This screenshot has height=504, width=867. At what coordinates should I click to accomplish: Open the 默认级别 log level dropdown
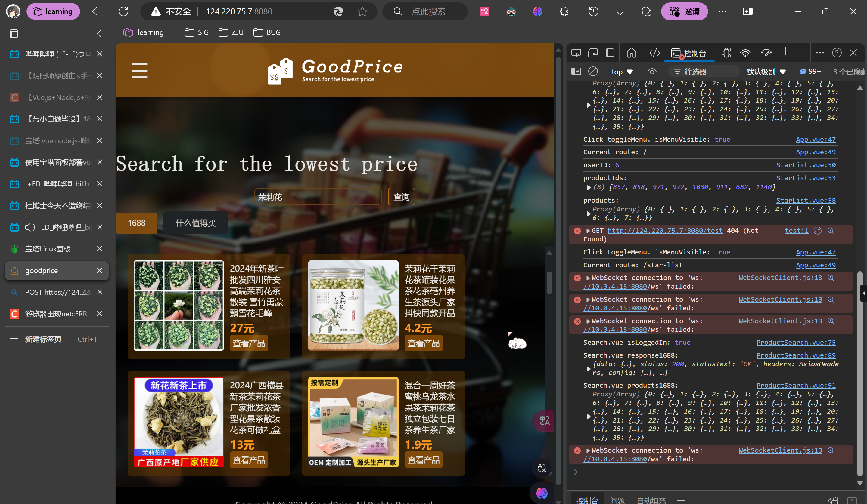[x=766, y=72]
